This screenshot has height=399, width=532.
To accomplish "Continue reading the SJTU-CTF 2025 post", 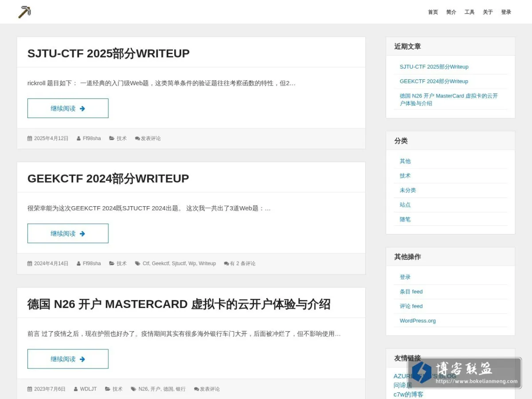I will click(68, 108).
